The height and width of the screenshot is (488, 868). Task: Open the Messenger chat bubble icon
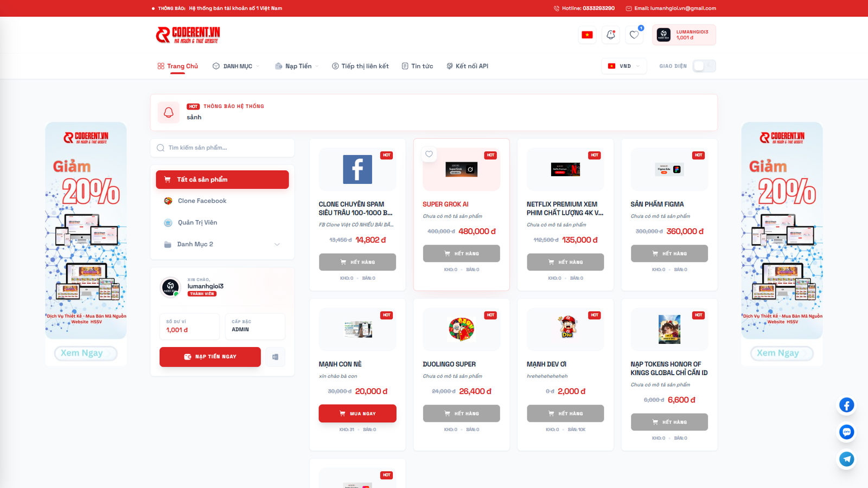click(846, 432)
